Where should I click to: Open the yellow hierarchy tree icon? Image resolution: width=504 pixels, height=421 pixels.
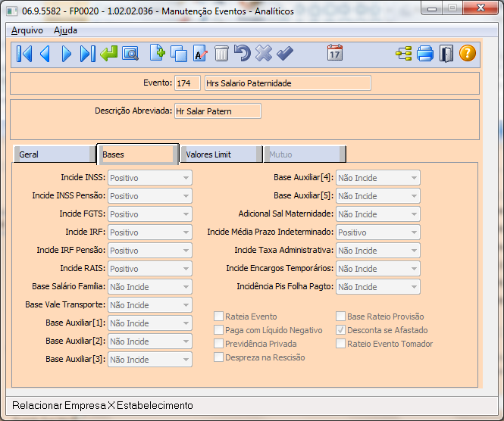click(404, 54)
